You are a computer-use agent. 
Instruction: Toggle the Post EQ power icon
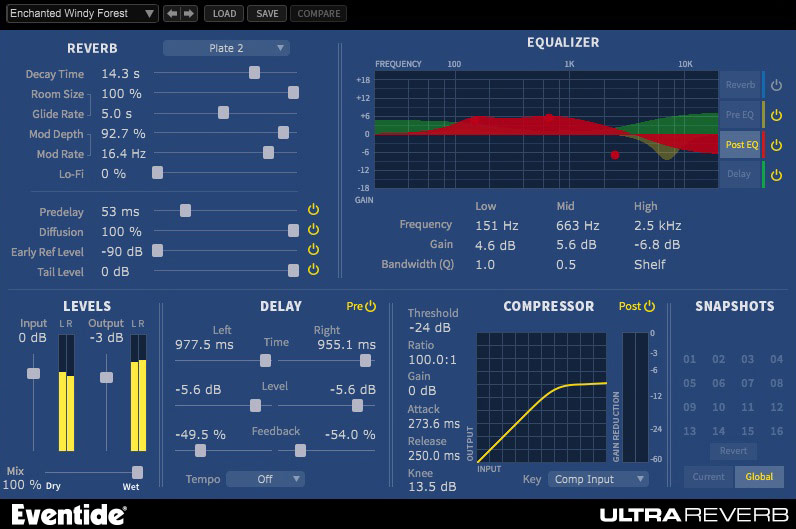776,145
